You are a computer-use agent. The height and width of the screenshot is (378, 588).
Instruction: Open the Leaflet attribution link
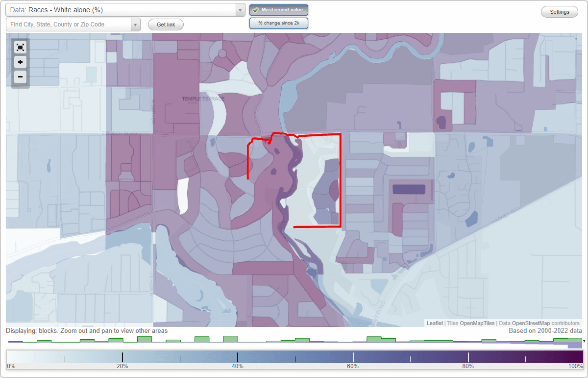coord(435,323)
